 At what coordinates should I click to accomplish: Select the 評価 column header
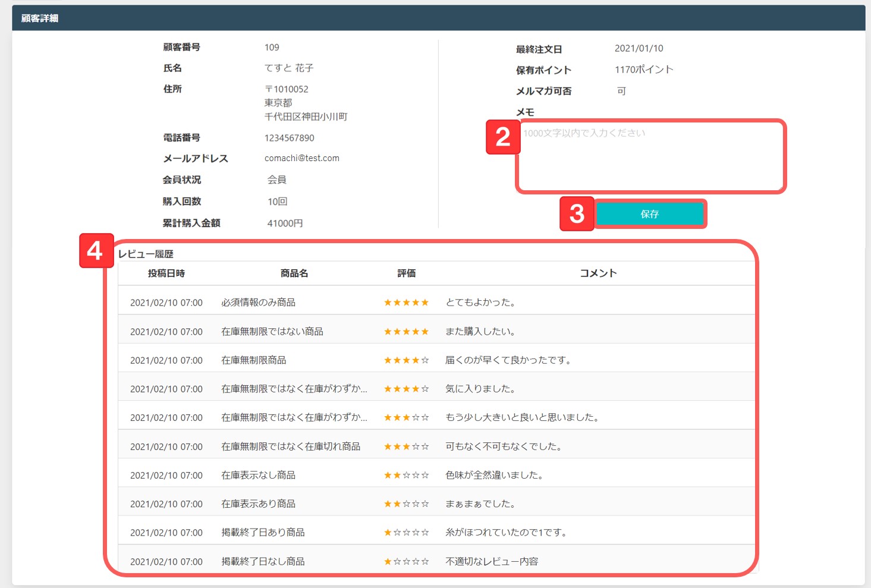(x=407, y=273)
